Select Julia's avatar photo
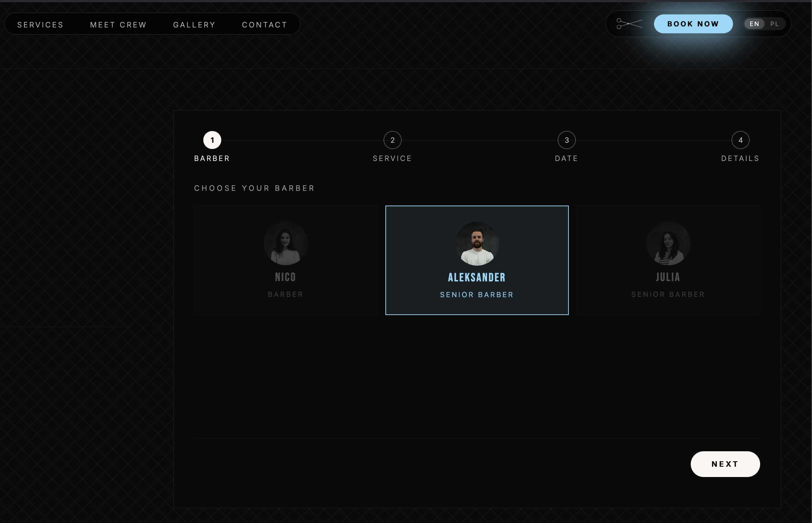 668,243
